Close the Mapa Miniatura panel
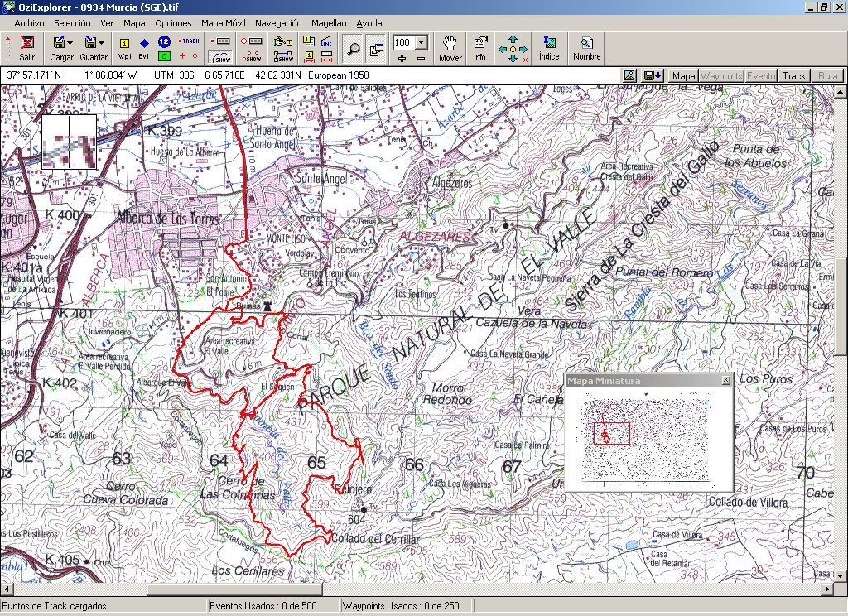Screen dimensions: 848x616 click(725, 381)
